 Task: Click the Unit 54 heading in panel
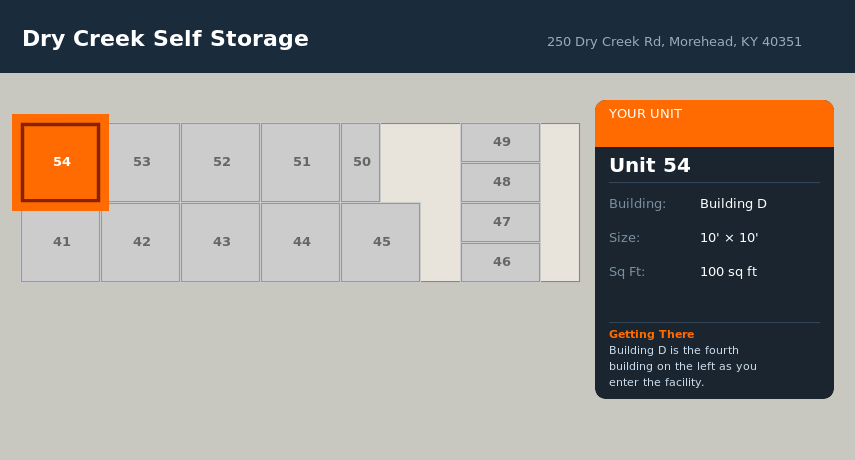pyautogui.click(x=650, y=166)
